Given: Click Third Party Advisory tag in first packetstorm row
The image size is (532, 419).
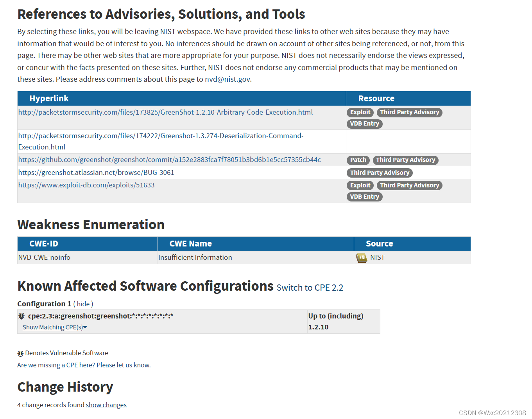Looking at the screenshot, I should pos(409,112).
